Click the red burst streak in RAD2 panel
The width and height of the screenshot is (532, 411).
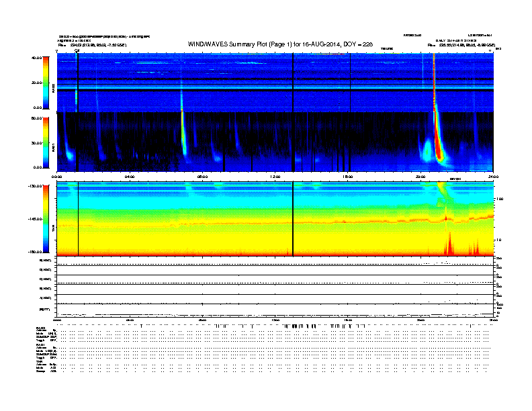coord(434,82)
